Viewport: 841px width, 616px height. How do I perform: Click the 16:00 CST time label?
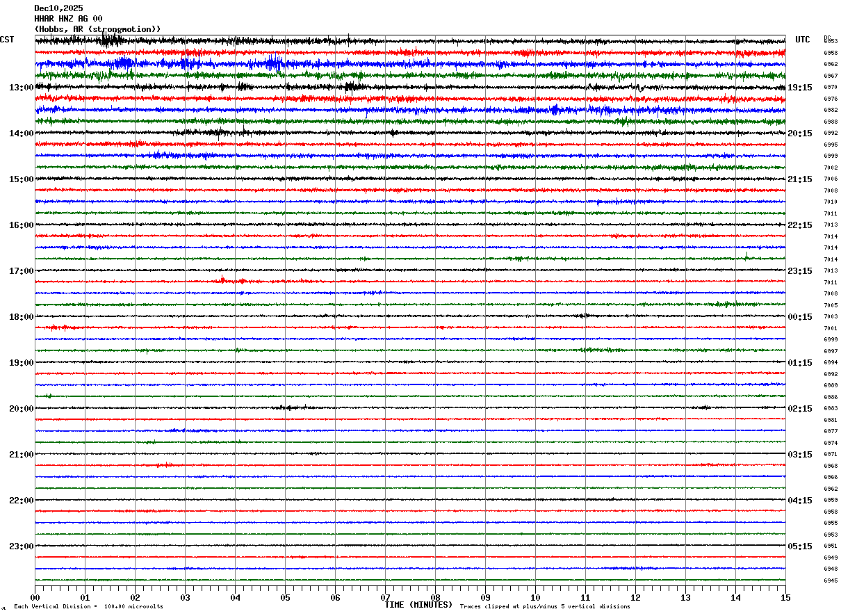pyautogui.click(x=22, y=225)
